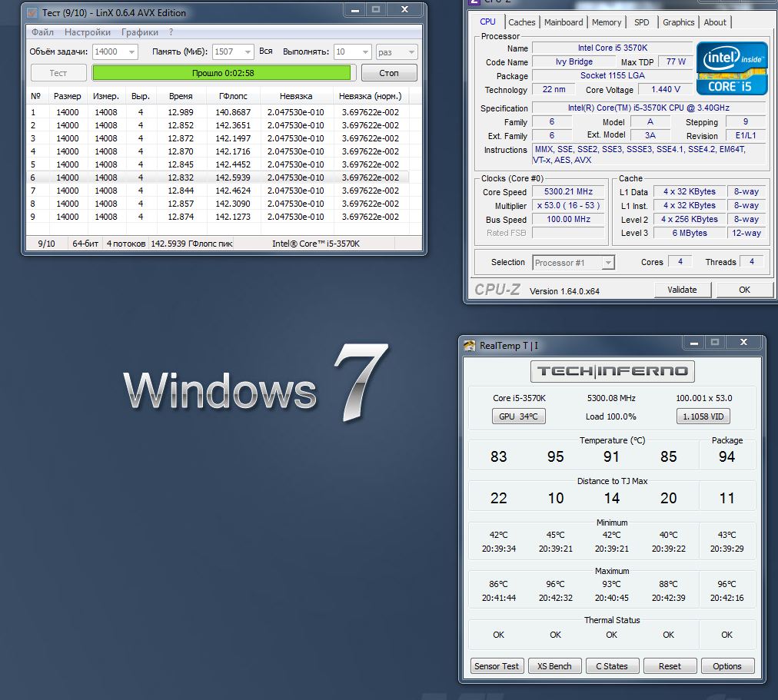Click the 95 core temperature reading
This screenshot has height=700, width=778.
click(x=555, y=456)
